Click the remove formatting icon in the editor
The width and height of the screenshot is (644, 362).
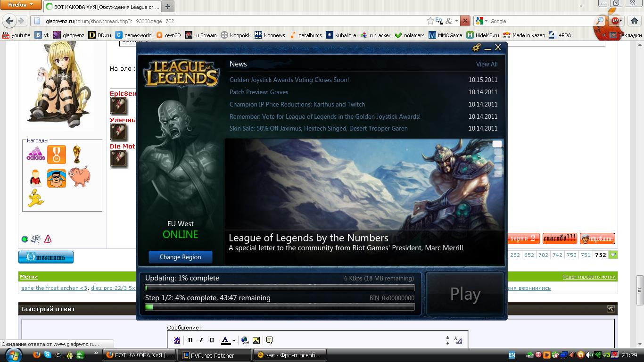(176, 340)
